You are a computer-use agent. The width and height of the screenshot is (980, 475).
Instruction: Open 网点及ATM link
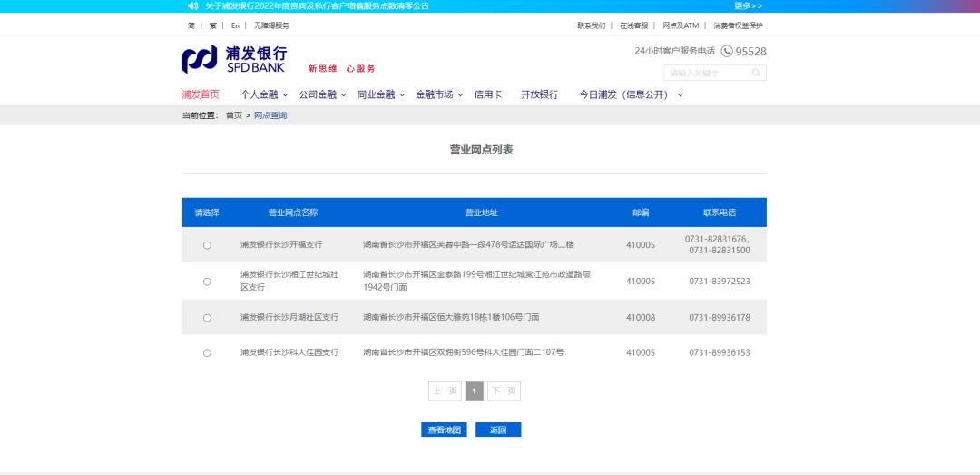point(681,25)
